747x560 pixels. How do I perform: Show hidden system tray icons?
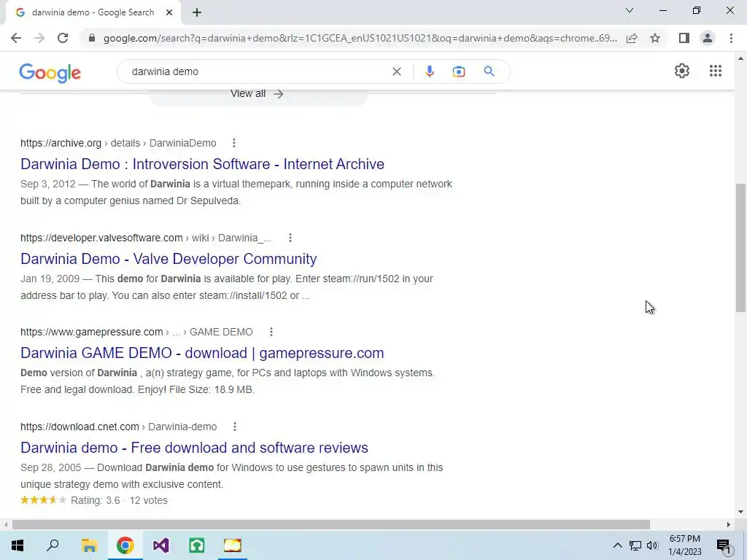(x=617, y=545)
